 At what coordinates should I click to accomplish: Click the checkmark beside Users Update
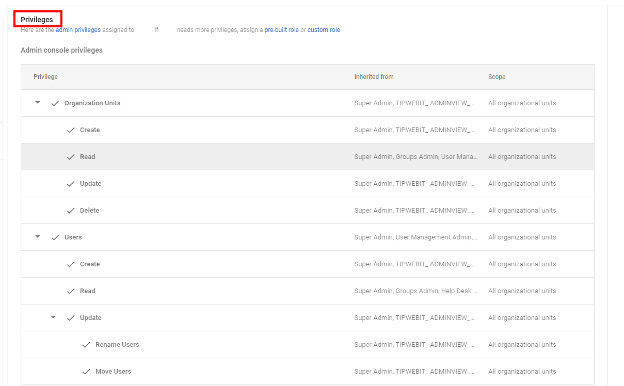click(x=71, y=318)
